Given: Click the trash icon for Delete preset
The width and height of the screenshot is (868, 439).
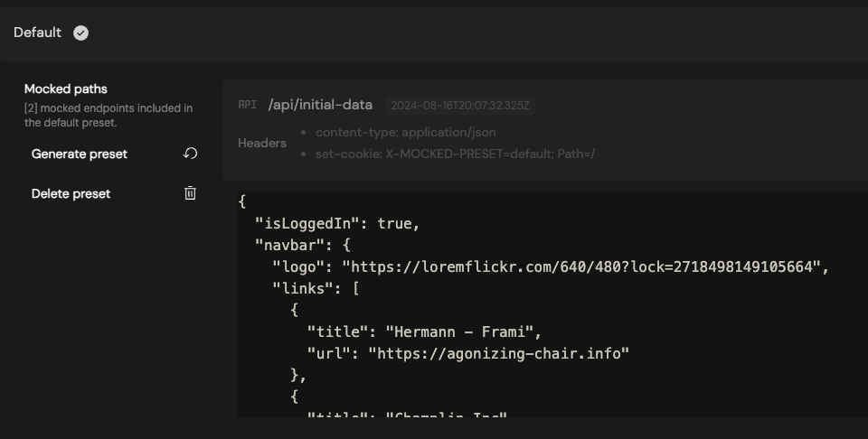Looking at the screenshot, I should pos(191,193).
